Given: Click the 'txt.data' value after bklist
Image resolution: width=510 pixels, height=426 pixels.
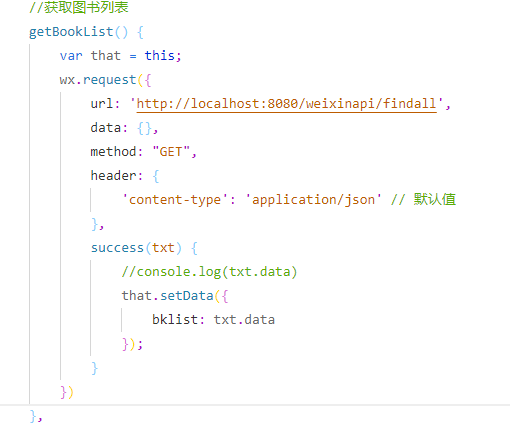Looking at the screenshot, I should point(244,320).
